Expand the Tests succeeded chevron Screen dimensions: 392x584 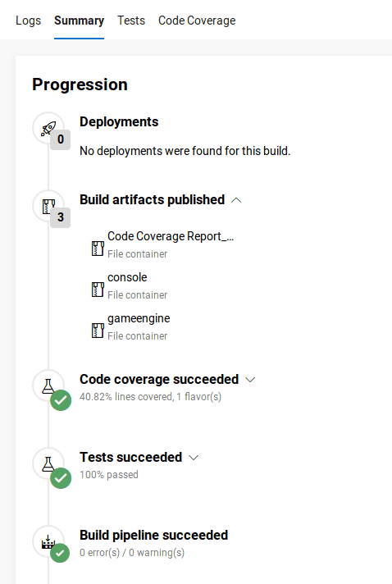click(x=194, y=458)
